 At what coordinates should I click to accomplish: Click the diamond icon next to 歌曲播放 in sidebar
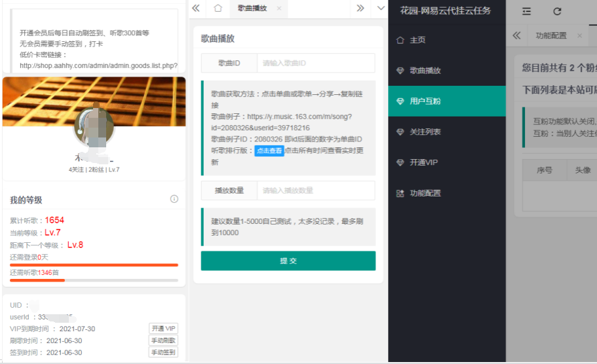tap(400, 71)
